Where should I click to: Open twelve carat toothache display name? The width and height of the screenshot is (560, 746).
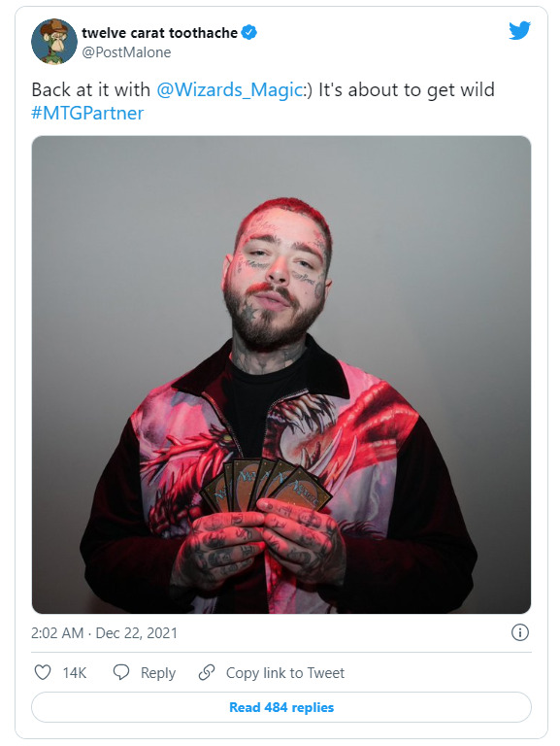pyautogui.click(x=159, y=33)
